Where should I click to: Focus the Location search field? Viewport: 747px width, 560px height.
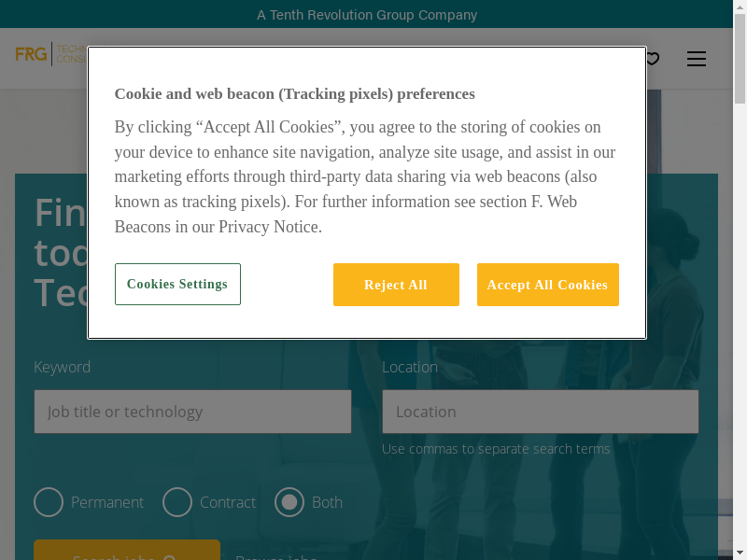(x=540, y=412)
